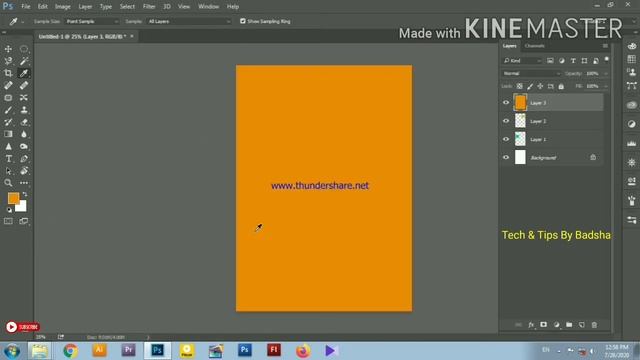Select the Move tool
This screenshot has width=640, height=360.
8,49
